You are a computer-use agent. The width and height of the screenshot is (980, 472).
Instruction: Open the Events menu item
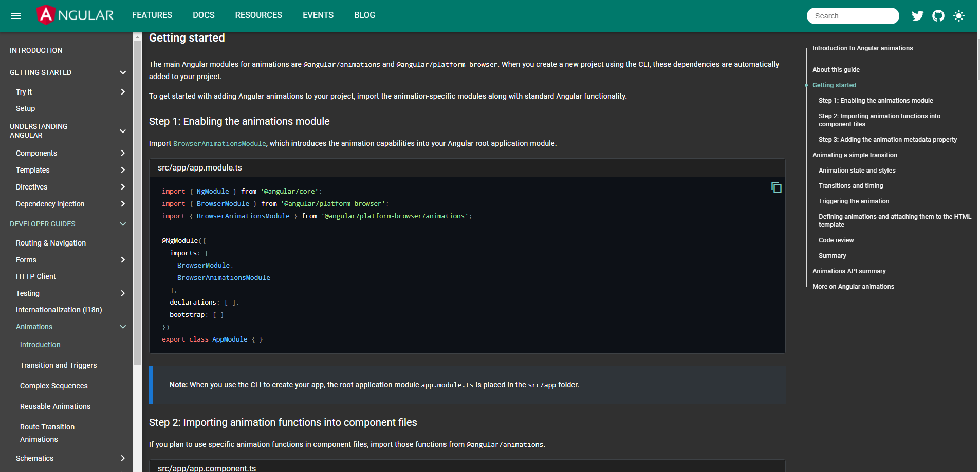[x=318, y=15]
